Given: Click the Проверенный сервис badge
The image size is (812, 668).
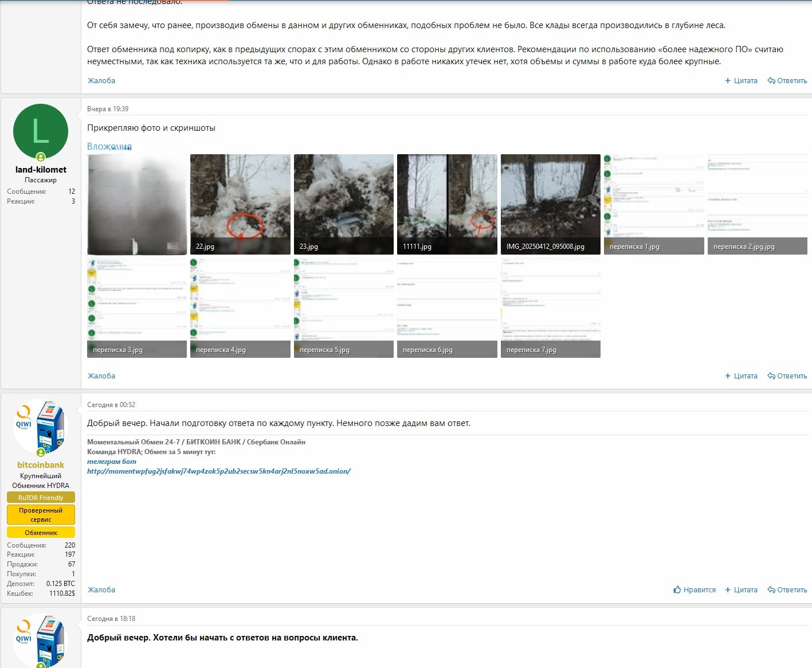Looking at the screenshot, I should pyautogui.click(x=41, y=514).
